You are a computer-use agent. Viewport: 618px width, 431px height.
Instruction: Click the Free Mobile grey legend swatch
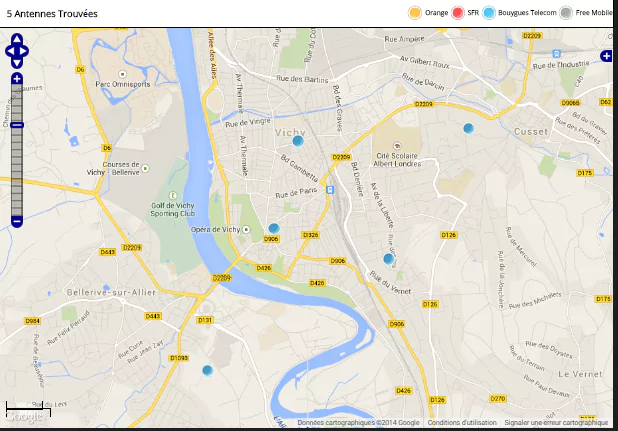pyautogui.click(x=566, y=13)
